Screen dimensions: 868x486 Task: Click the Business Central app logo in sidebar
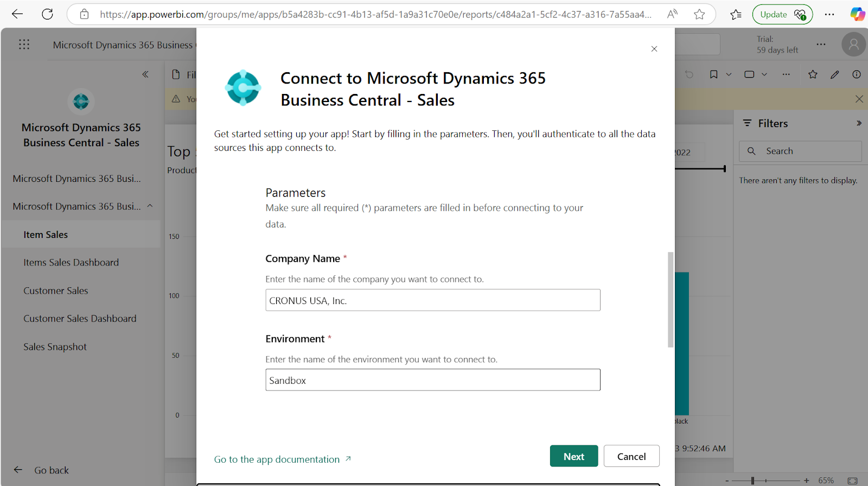(81, 102)
